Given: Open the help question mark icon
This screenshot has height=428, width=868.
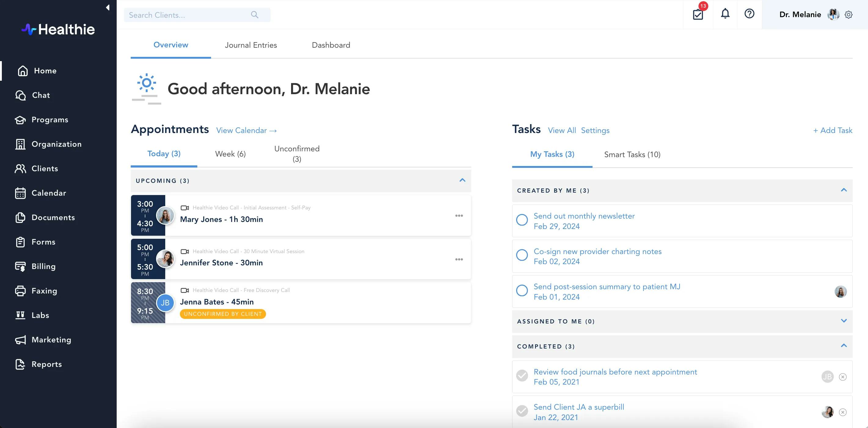Looking at the screenshot, I should tap(749, 14).
